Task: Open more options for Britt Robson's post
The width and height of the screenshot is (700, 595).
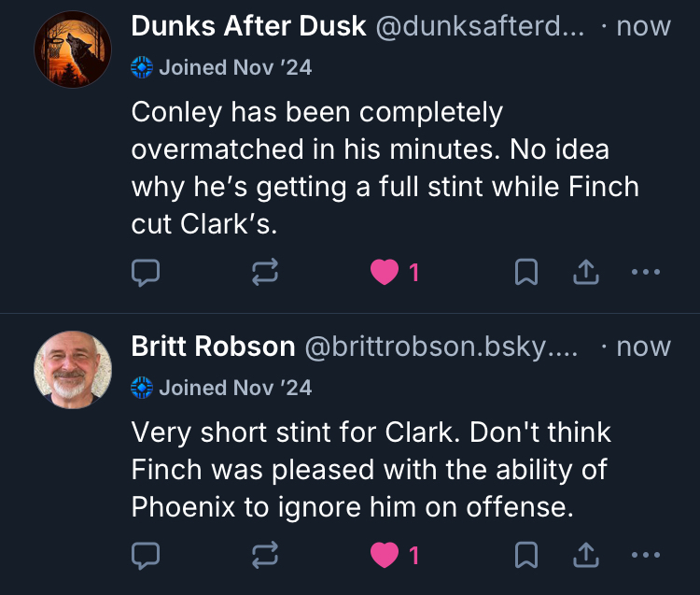Action: [646, 556]
